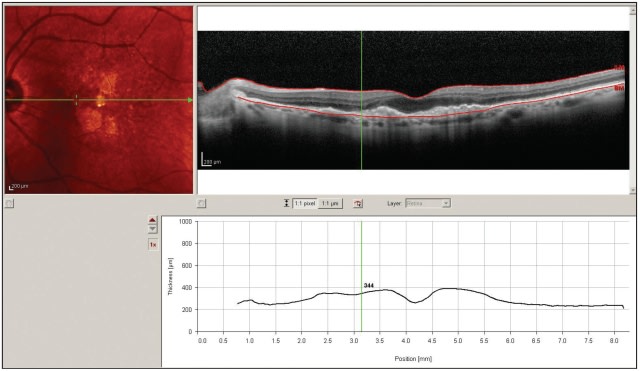Open the Layer dropdown showing Retina
This screenshot has height=371, width=640.
428,203
